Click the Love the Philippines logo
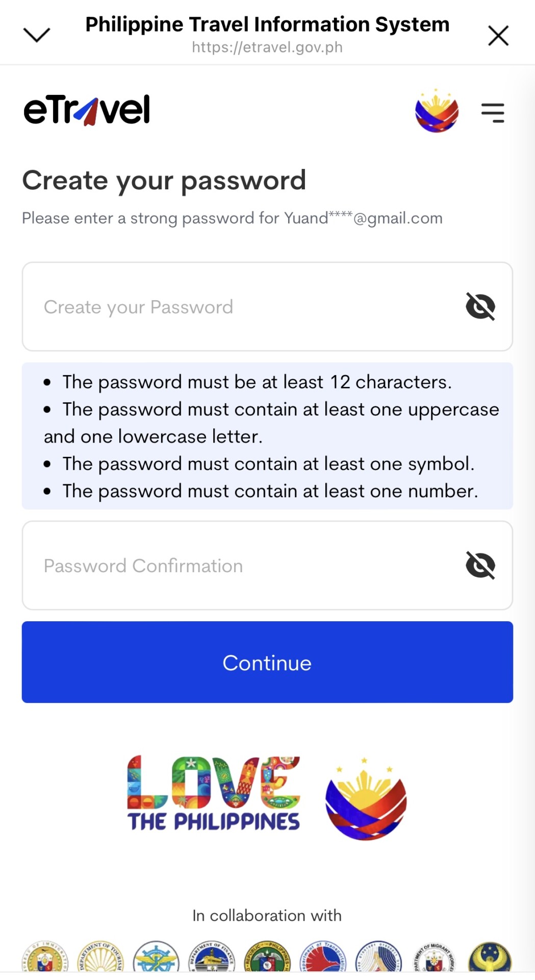Screen dimensions: 535x980 point(214,793)
